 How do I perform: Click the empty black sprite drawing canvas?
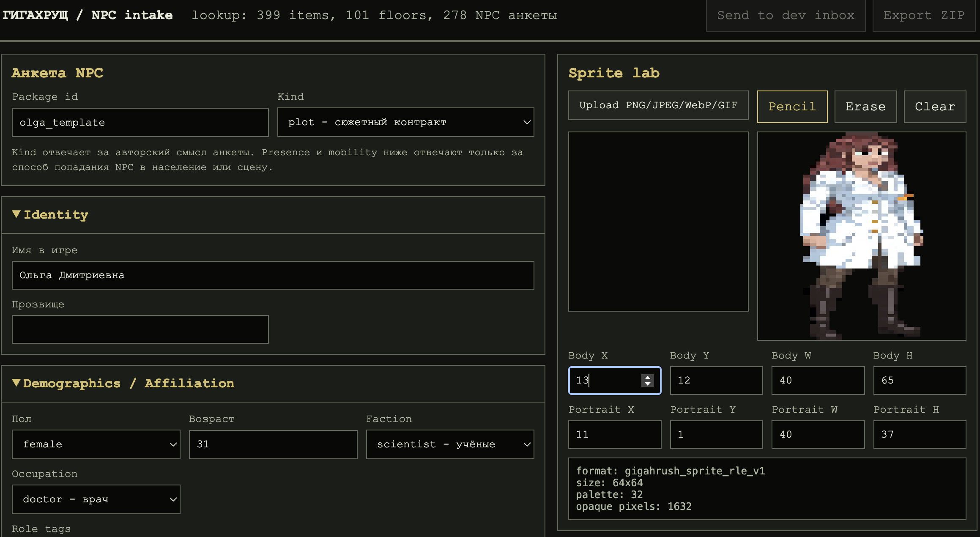[x=658, y=222]
